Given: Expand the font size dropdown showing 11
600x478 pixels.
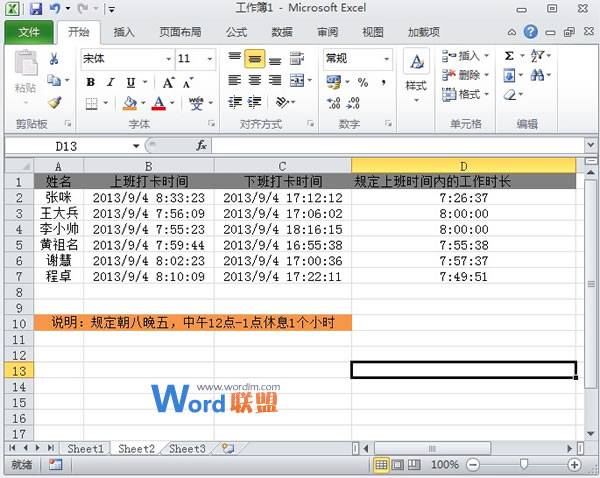Looking at the screenshot, I should click(208, 59).
